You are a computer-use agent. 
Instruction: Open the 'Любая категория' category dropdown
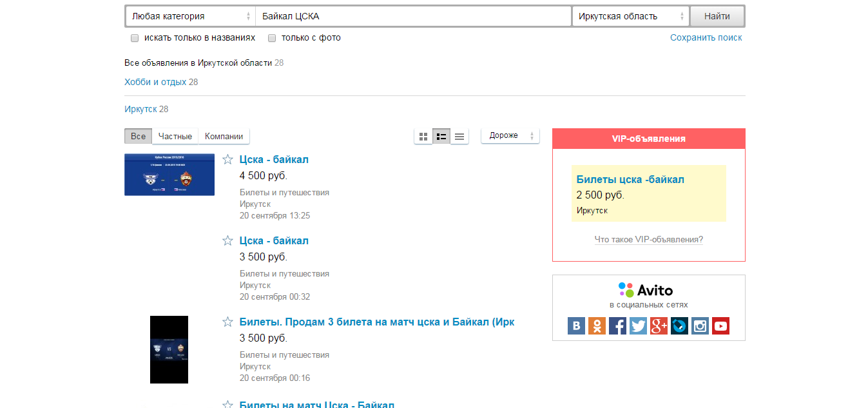click(x=190, y=16)
